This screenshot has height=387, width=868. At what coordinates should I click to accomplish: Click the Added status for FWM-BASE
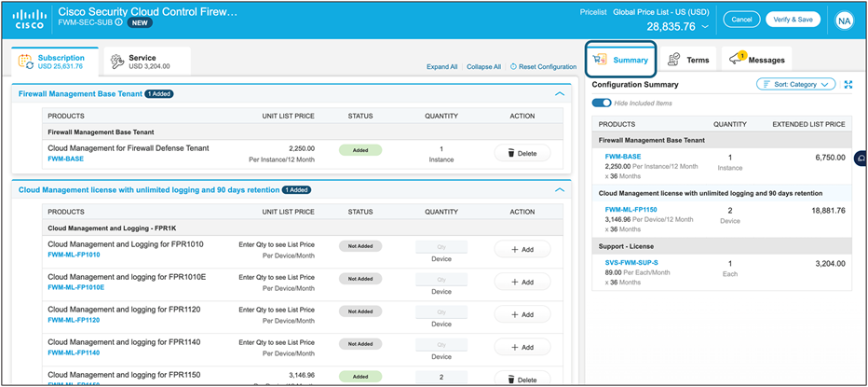coord(360,150)
